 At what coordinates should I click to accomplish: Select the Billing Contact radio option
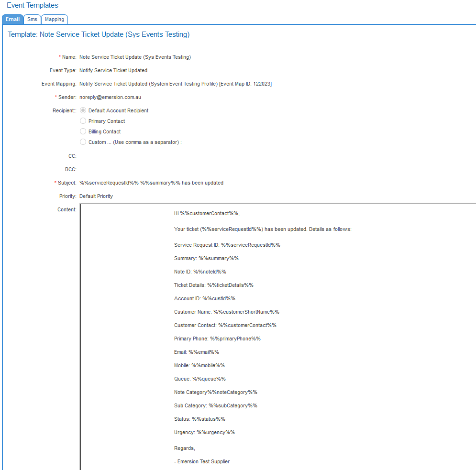[x=83, y=131]
